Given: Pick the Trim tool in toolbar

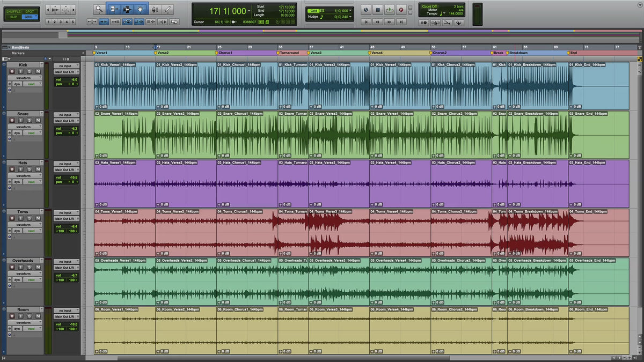Looking at the screenshot, I should 114,9.
